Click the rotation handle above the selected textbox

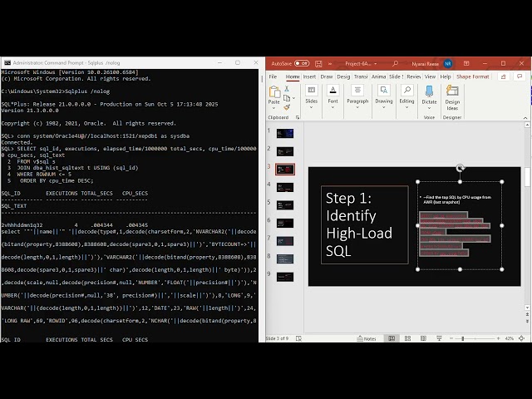460,168
